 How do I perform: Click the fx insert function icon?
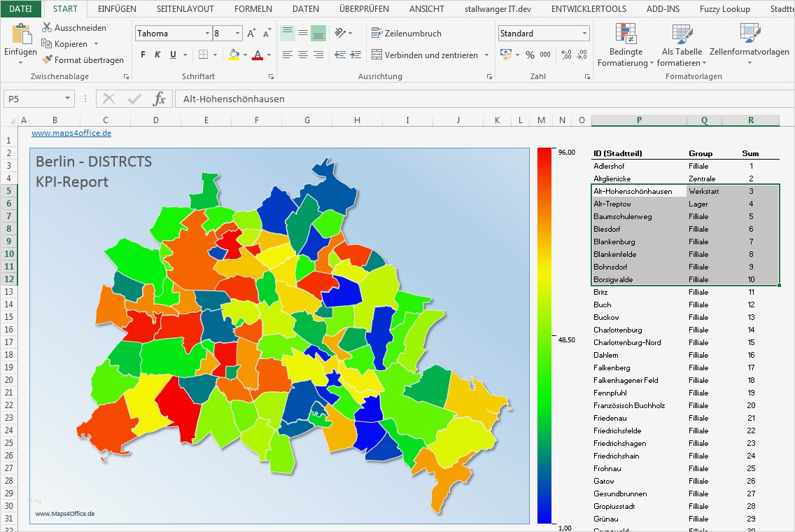point(160,98)
